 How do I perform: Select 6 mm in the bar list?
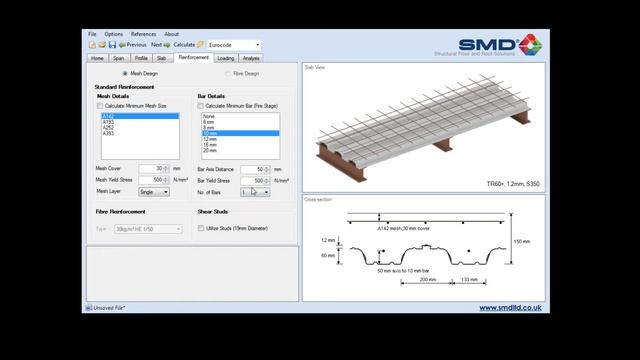240,122
